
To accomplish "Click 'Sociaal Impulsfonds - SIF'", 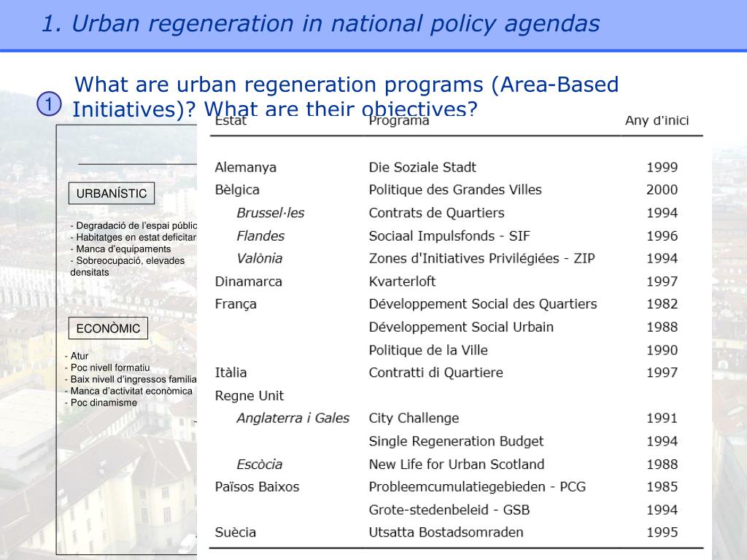I will [x=449, y=236].
